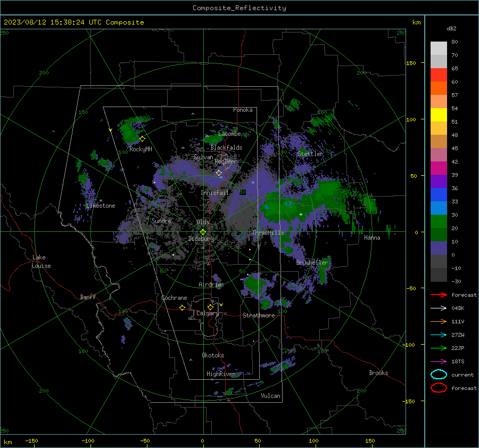The image size is (479, 448).
Task: Click the light gray 70-80 dBZ swatch
Action: pyautogui.click(x=439, y=48)
